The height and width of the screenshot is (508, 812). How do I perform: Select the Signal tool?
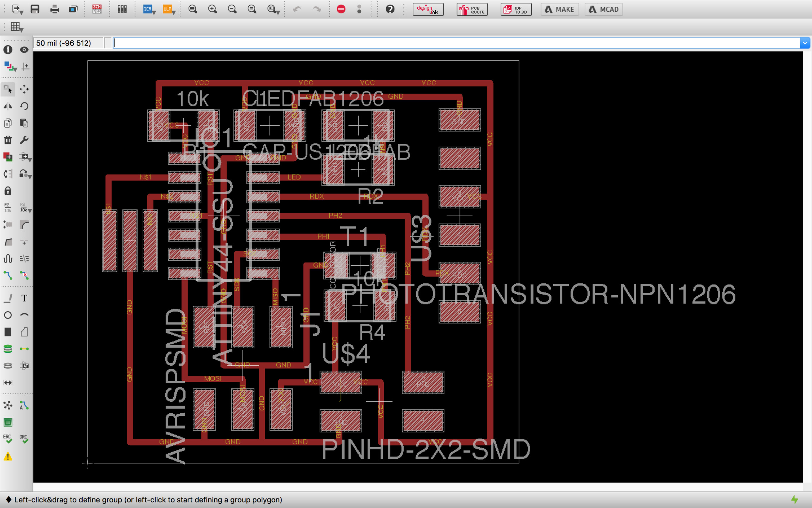point(24,349)
